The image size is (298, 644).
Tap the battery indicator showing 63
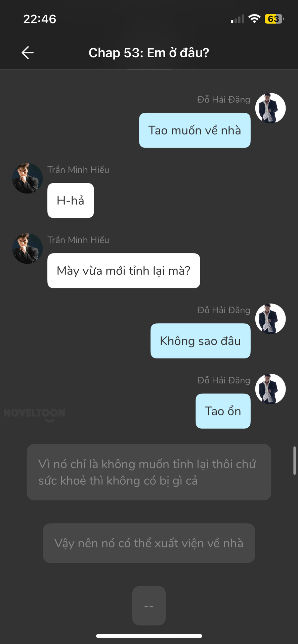(x=274, y=19)
